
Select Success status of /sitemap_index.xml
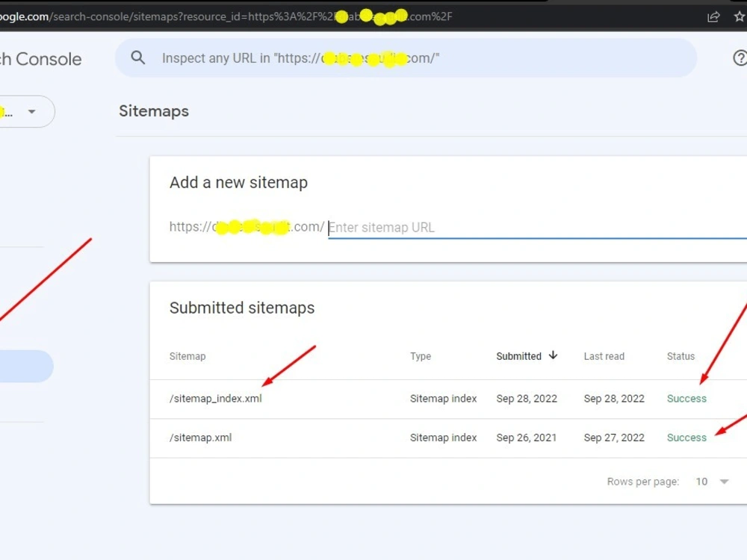[x=686, y=399]
